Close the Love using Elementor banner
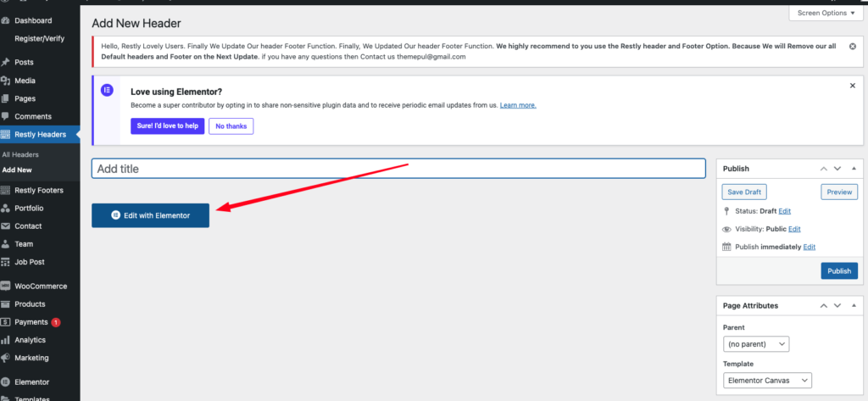This screenshot has height=401, width=868. click(852, 86)
